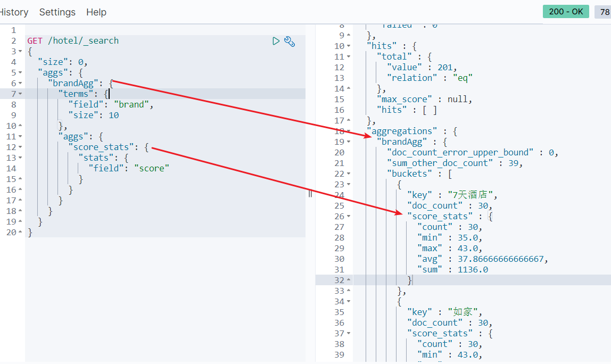Collapse second bucket fold arrow at line 34
The width and height of the screenshot is (611, 364).
[x=349, y=302]
